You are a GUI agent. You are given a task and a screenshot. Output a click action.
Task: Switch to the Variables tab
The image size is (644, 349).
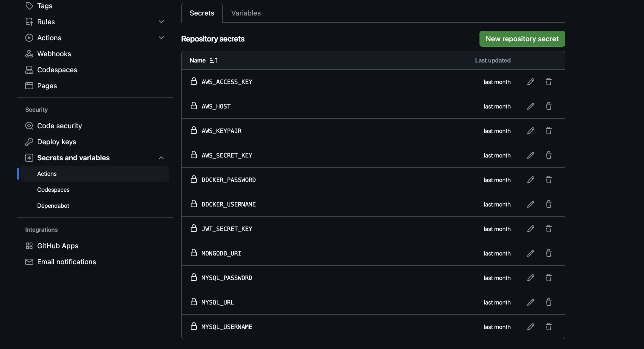coord(246,13)
